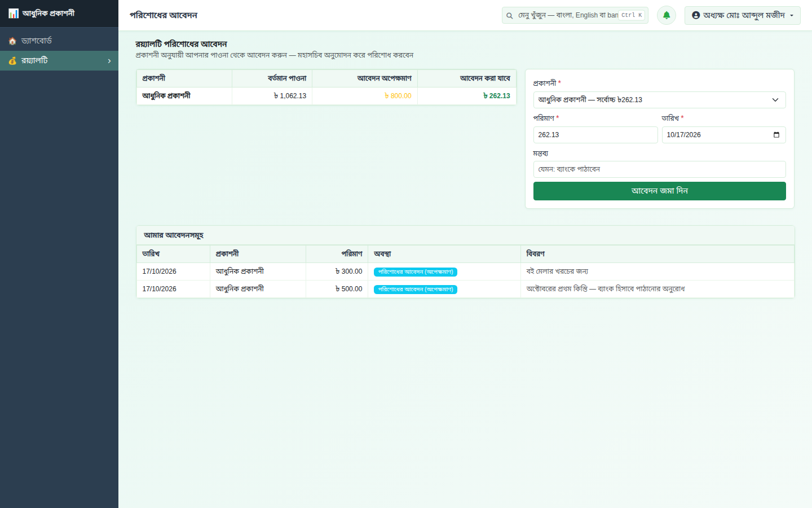The height and width of the screenshot is (508, 812).
Task: Click the আধুনিক প্রকাশনী logo chart icon
Action: coord(13,13)
